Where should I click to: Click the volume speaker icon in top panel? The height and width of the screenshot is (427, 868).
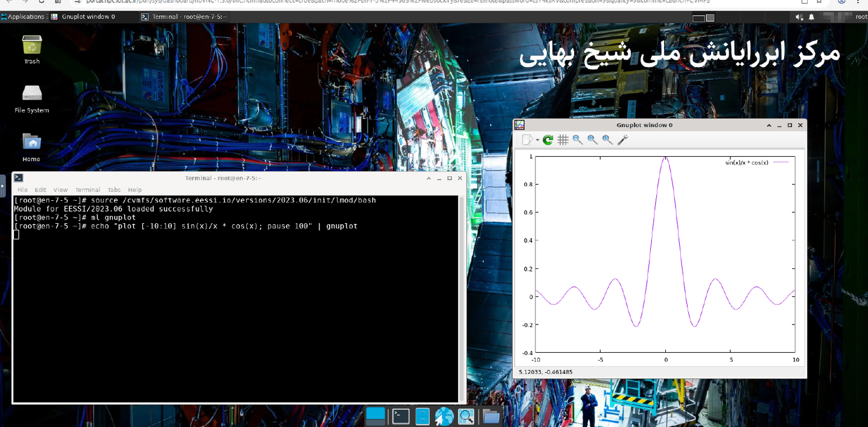pos(799,17)
